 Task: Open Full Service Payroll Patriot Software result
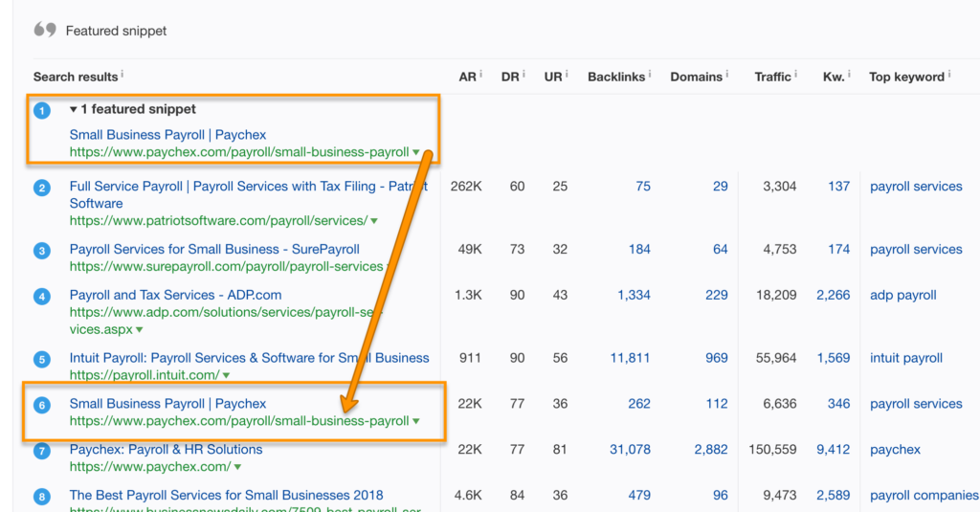[249, 194]
